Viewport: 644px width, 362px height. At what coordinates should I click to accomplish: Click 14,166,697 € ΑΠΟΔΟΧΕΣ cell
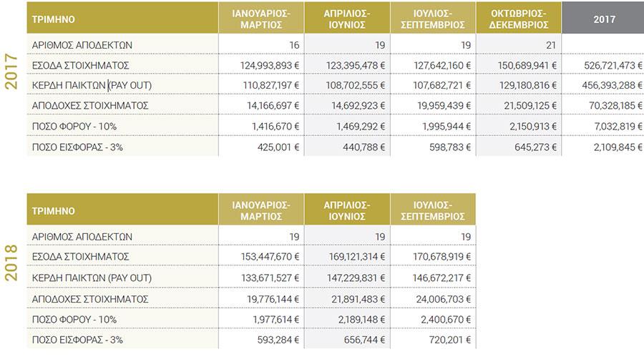coord(261,105)
